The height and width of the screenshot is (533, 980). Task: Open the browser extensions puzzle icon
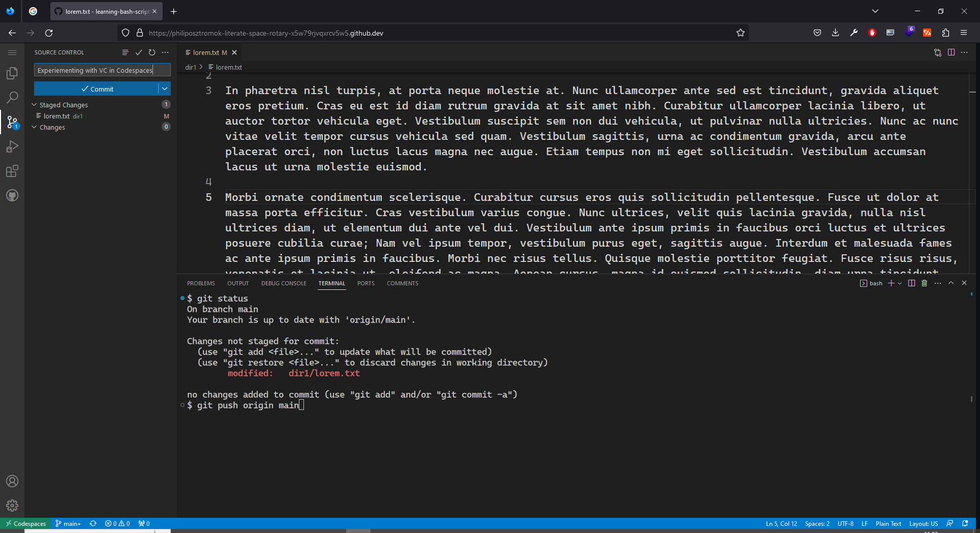(945, 33)
